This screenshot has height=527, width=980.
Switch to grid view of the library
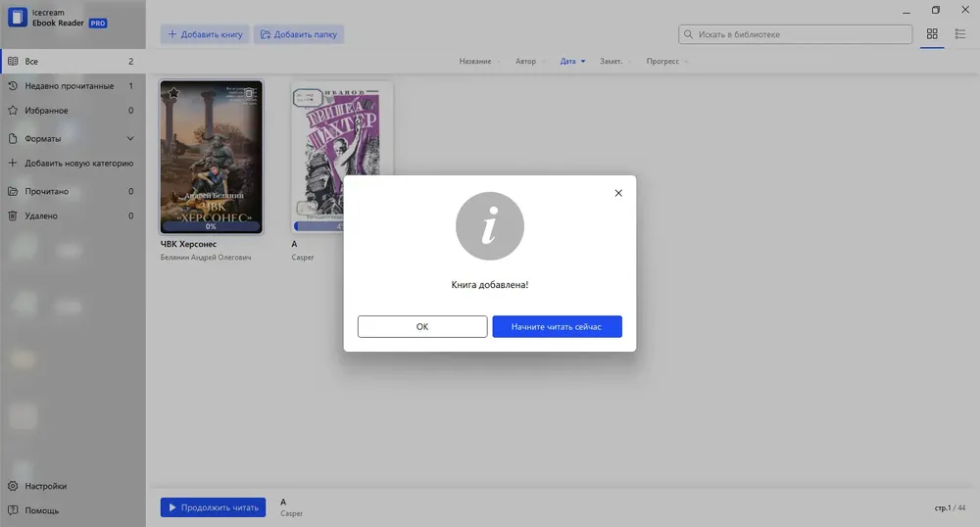932,34
